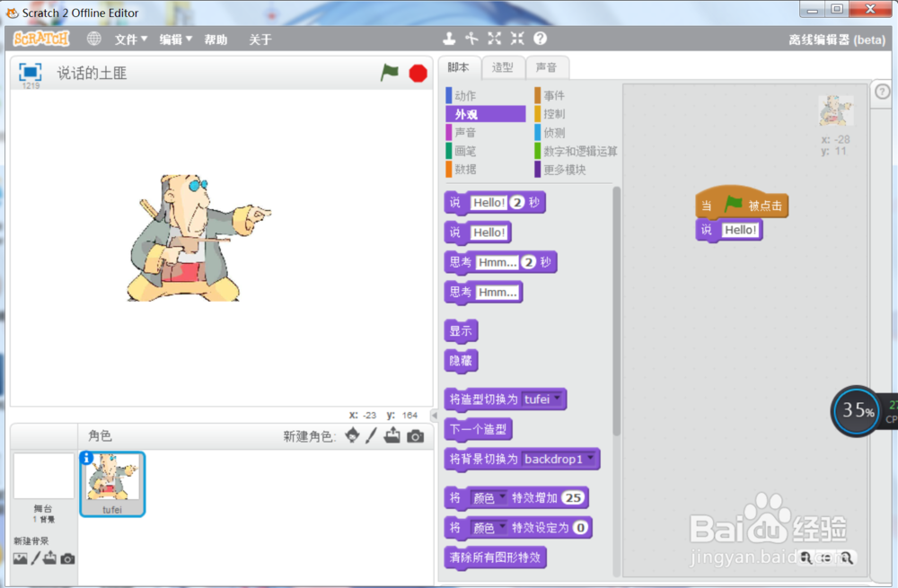
Task: Click the 下一个造型 block
Action: click(x=479, y=429)
